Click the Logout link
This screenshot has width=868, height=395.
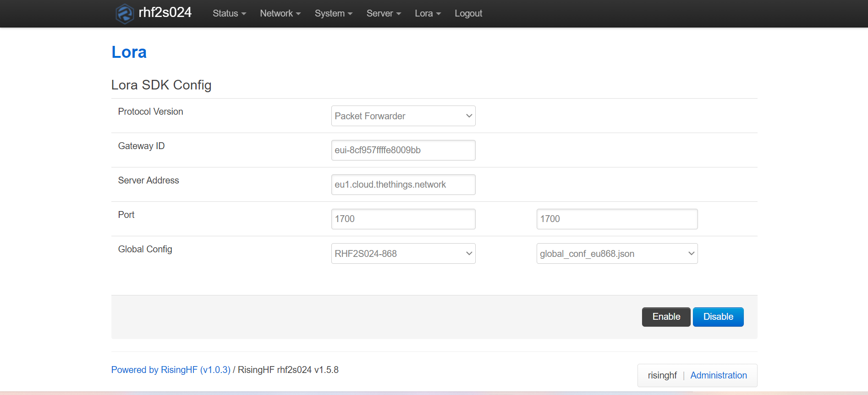[x=468, y=13]
